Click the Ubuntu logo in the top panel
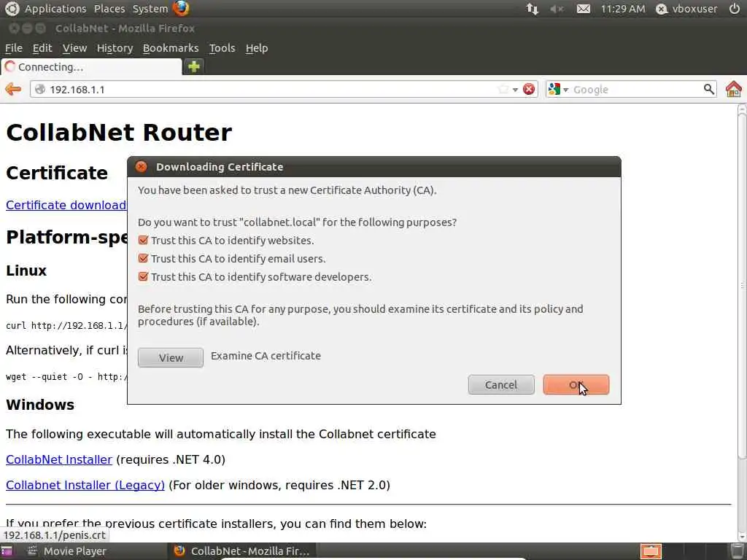Viewport: 747px width, 560px height. (x=12, y=9)
